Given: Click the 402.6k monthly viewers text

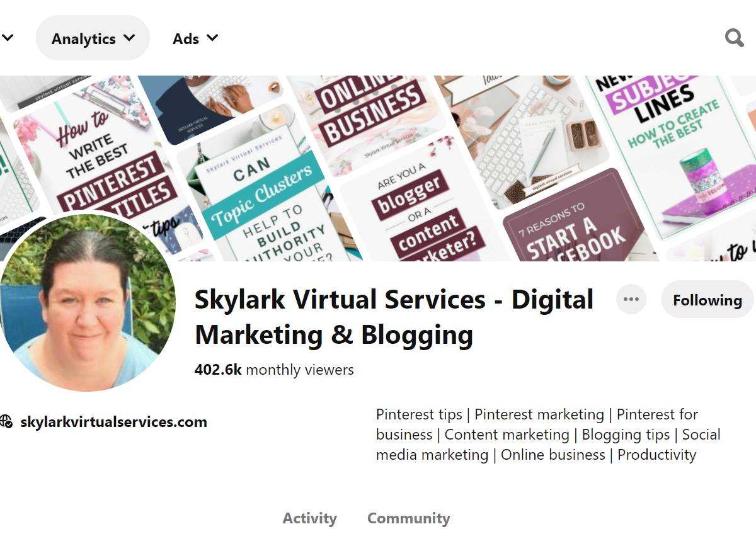Looking at the screenshot, I should click(x=274, y=370).
